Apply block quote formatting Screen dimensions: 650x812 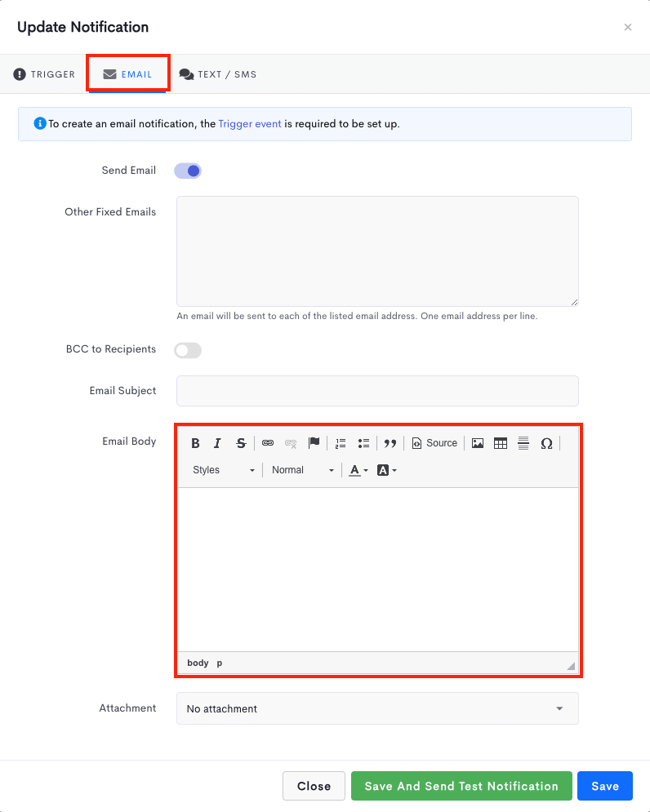point(390,443)
